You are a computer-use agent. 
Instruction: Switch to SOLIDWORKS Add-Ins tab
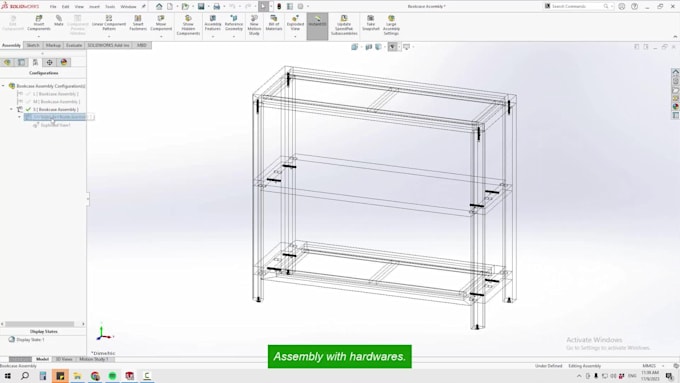tap(108, 45)
